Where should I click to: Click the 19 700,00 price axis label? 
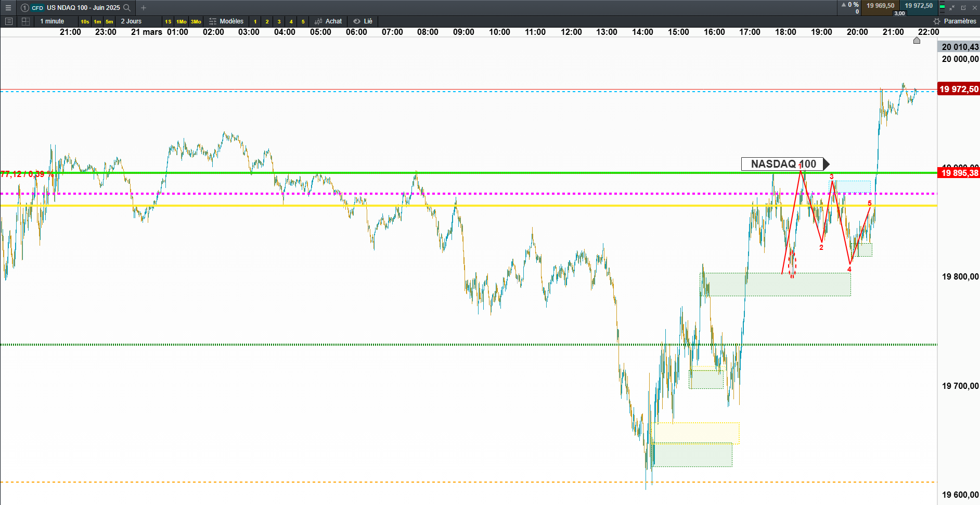coord(960,386)
